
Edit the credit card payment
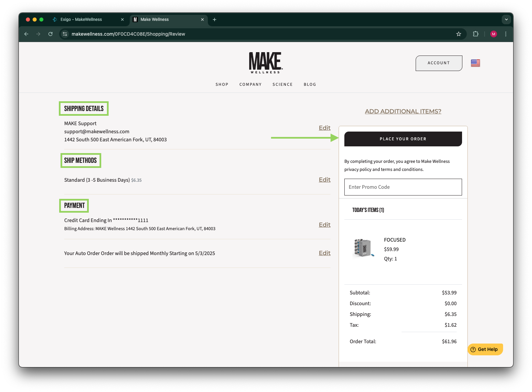325,225
